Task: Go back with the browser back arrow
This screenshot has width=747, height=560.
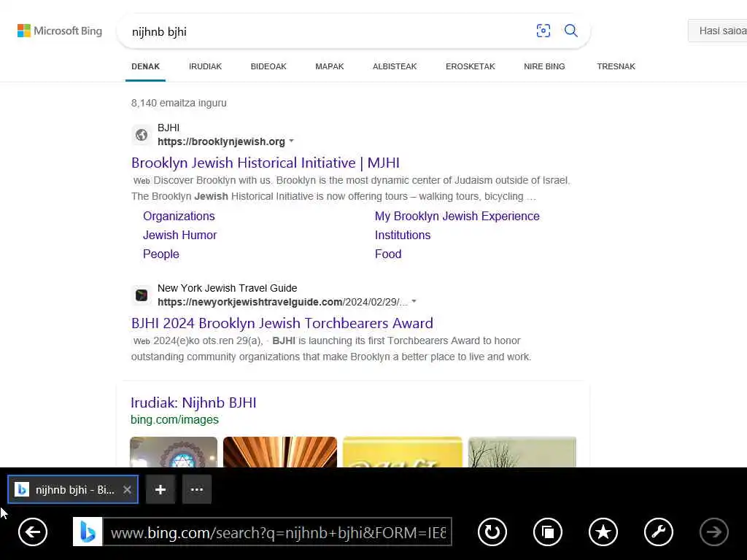Action: [33, 532]
